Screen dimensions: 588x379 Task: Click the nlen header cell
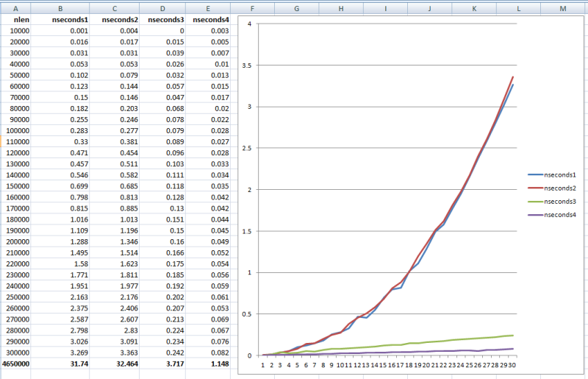point(15,20)
